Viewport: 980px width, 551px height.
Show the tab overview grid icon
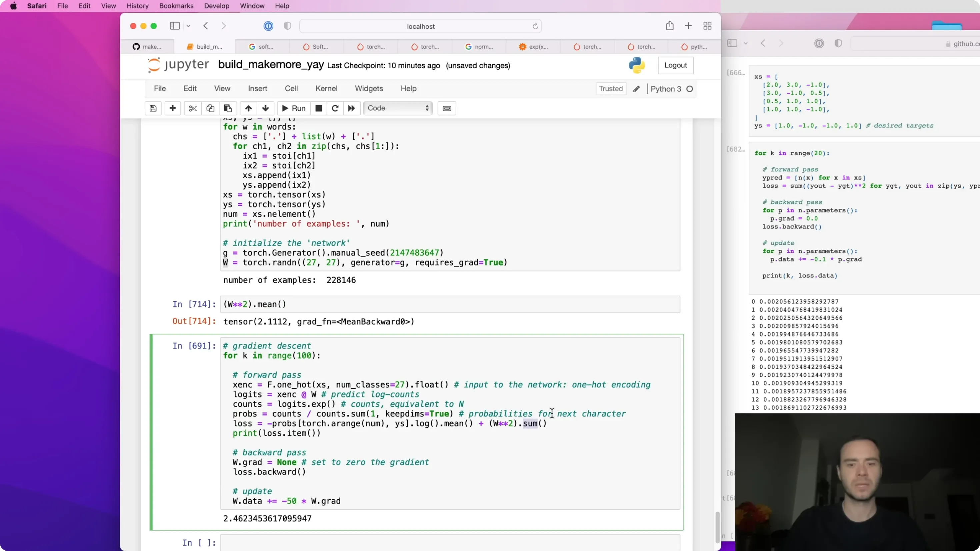708,26
